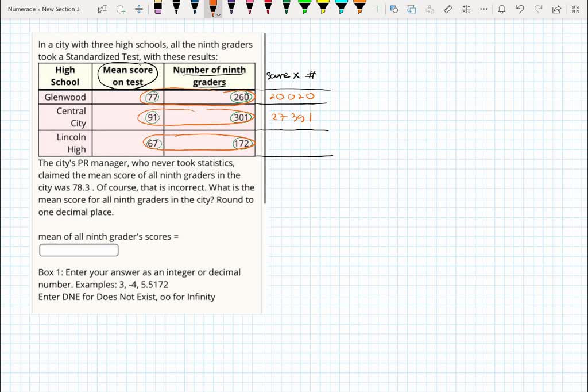
Task: Open the orange pen's thickness dropdown
Action: pyautogui.click(x=219, y=13)
